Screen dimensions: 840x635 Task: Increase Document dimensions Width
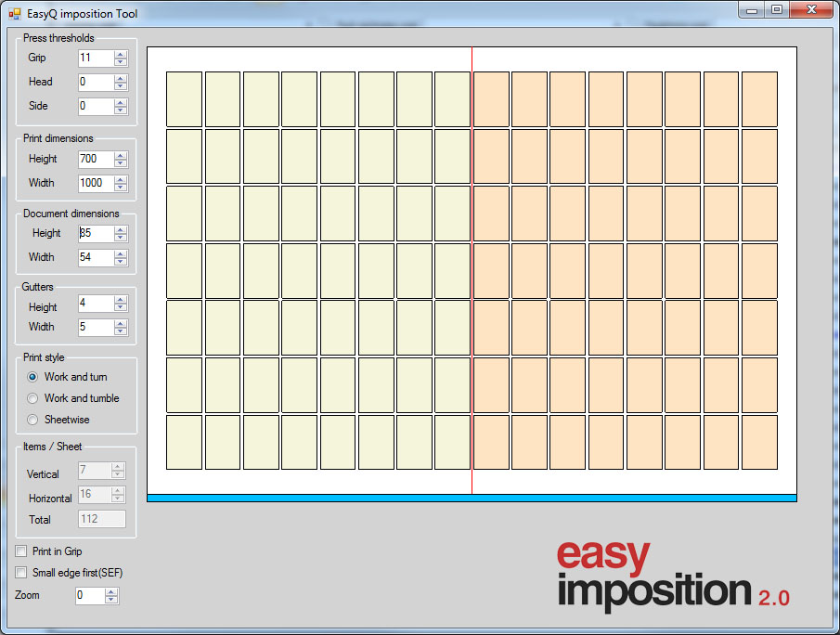click(121, 254)
